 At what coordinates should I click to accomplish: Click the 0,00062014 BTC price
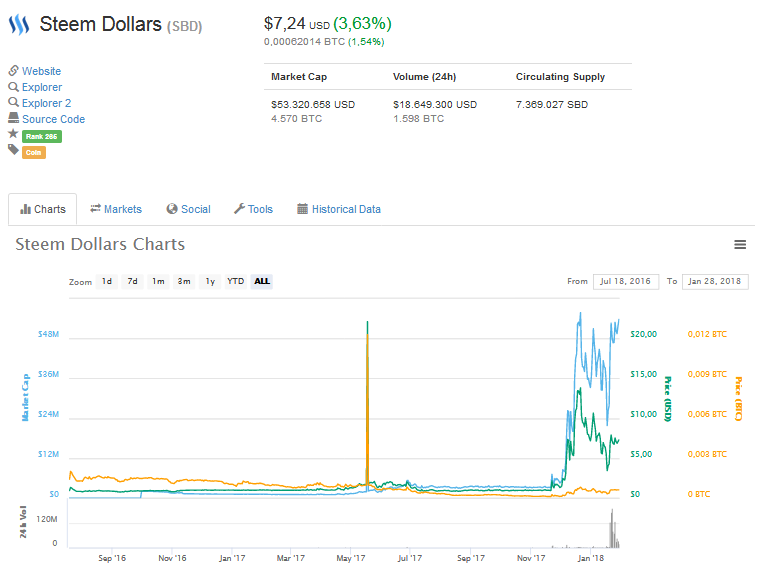pyautogui.click(x=305, y=42)
